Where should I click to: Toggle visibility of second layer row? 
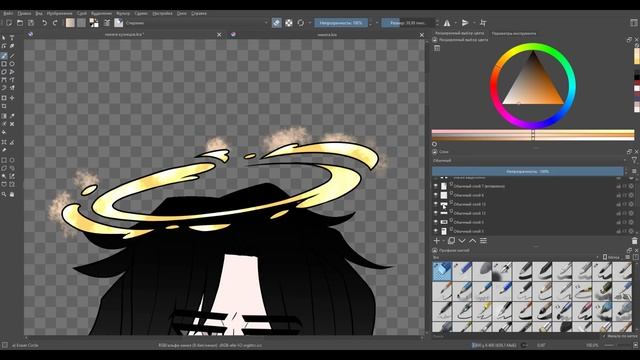click(436, 195)
